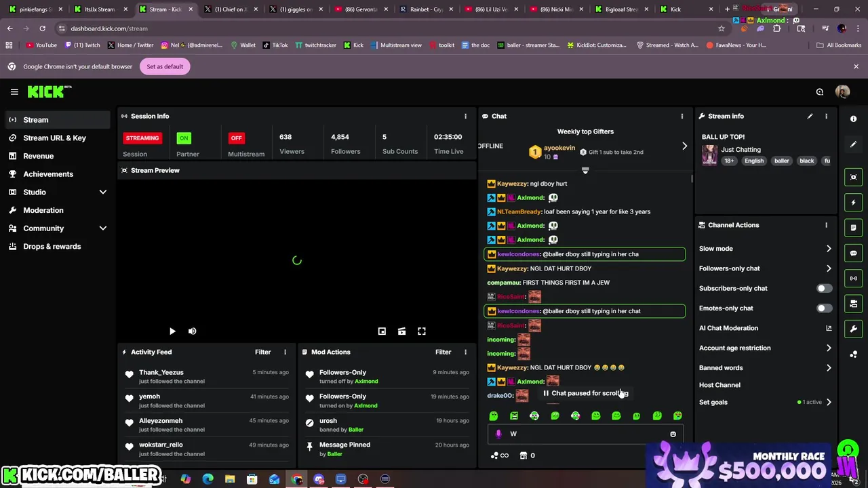
Task: Click the lightning bolt icon in right rail
Action: coord(853,202)
